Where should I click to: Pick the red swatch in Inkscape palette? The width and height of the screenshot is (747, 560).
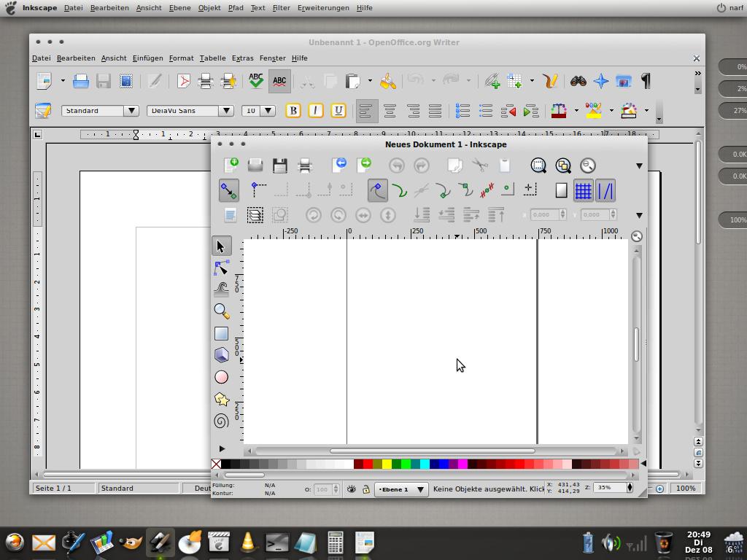[368, 464]
